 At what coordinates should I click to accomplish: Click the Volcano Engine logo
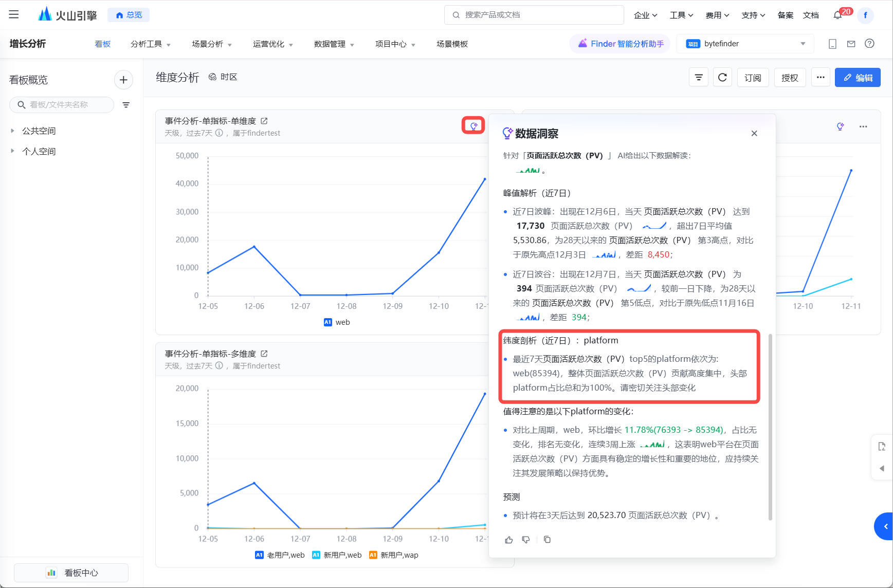pos(68,14)
